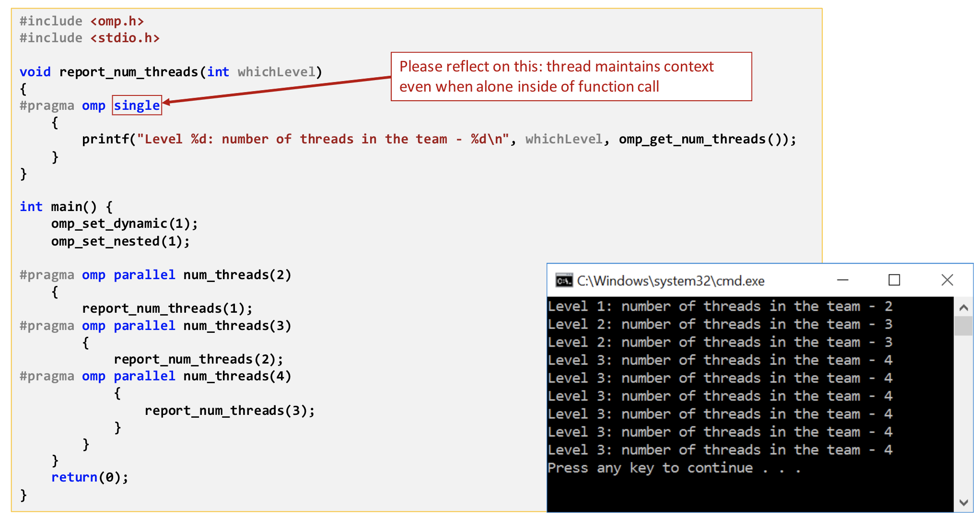Click the console scrollbar down arrow
Viewport: 980px width, 518px height.
(x=964, y=502)
